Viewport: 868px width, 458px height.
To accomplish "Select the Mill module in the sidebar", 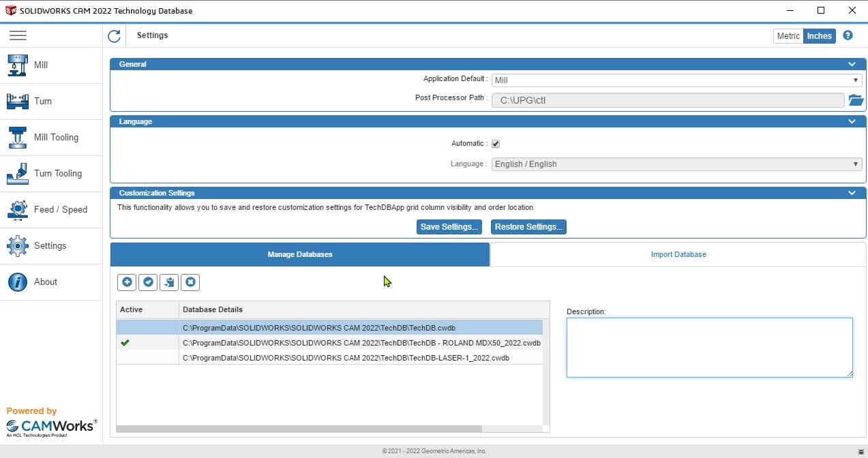I will 41,65.
